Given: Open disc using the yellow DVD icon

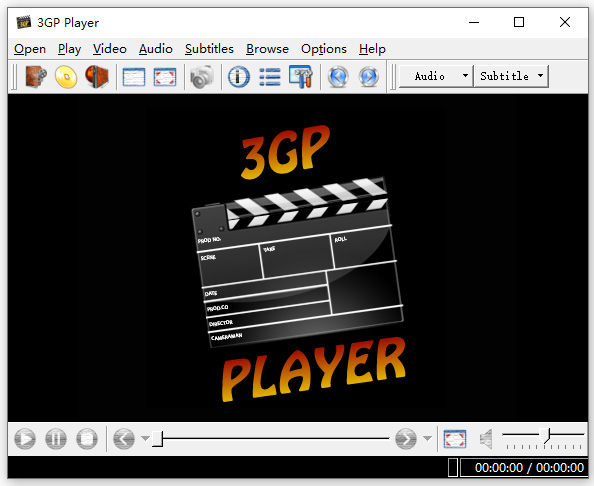Looking at the screenshot, I should pos(66,77).
